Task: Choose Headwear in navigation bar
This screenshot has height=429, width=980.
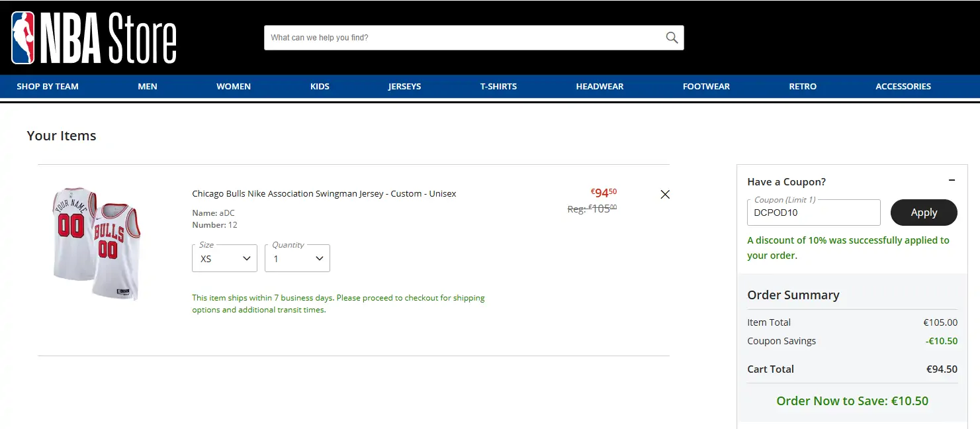Action: (600, 86)
